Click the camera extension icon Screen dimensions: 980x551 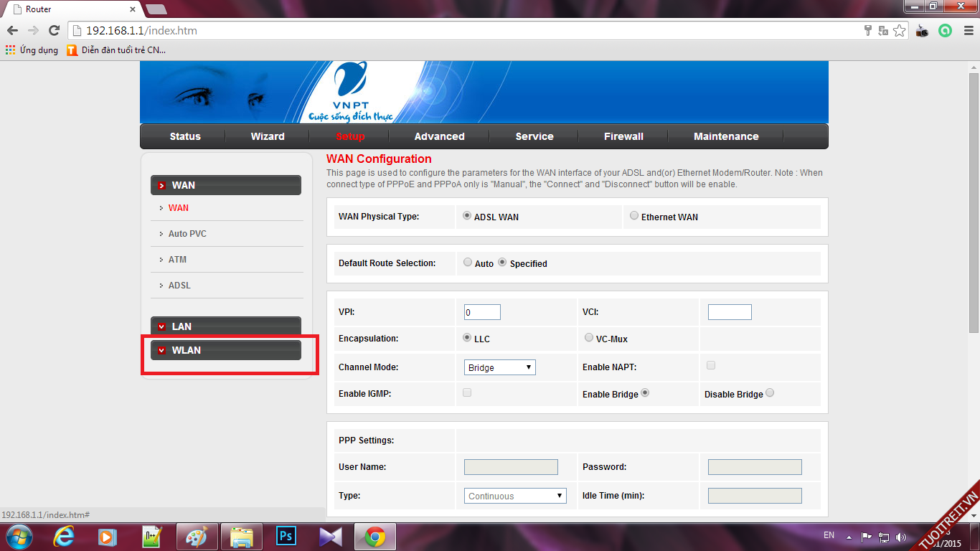(x=923, y=31)
